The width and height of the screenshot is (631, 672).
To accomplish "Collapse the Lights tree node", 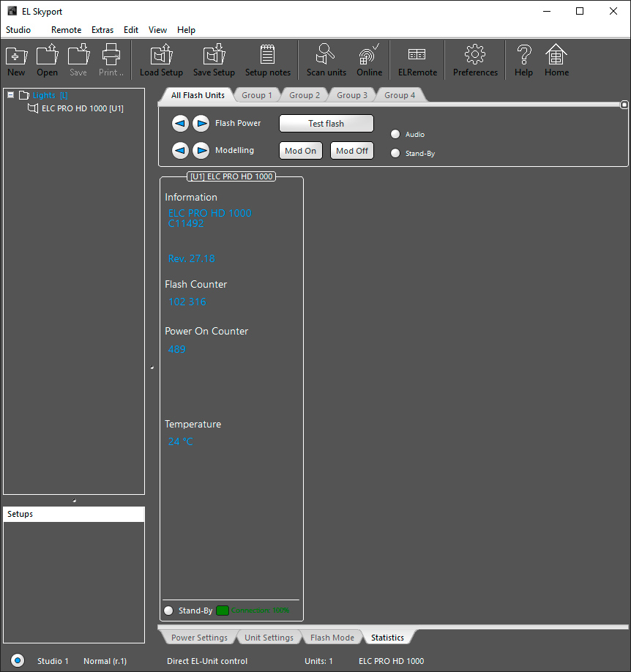I will click(x=11, y=95).
